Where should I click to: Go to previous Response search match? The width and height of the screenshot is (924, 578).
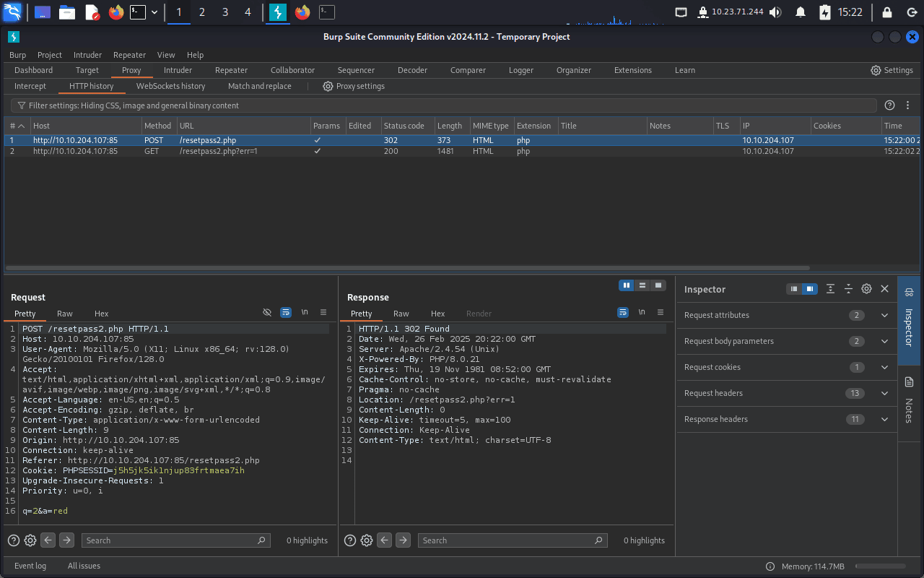coord(385,540)
